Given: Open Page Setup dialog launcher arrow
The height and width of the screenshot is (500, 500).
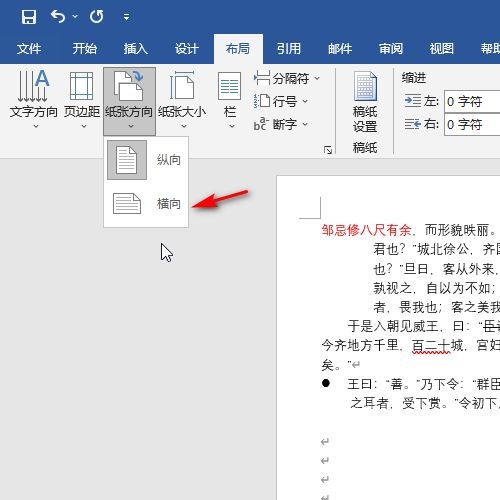Looking at the screenshot, I should point(328,150).
